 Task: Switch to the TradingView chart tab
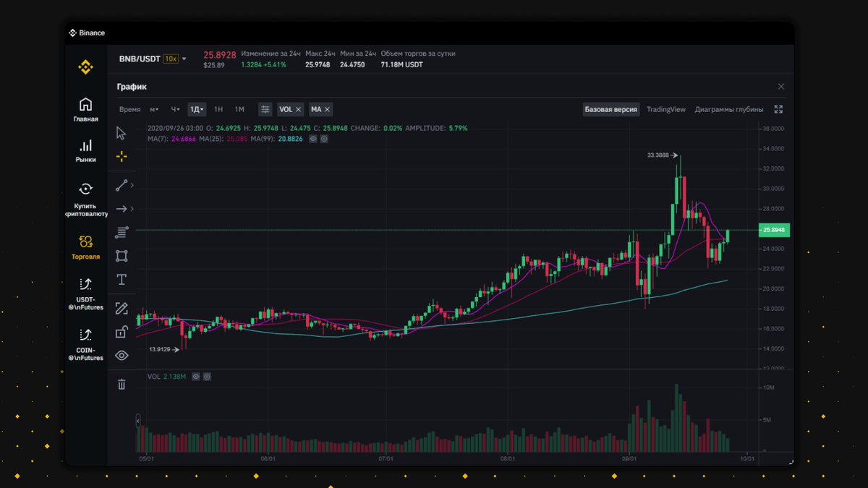(665, 109)
